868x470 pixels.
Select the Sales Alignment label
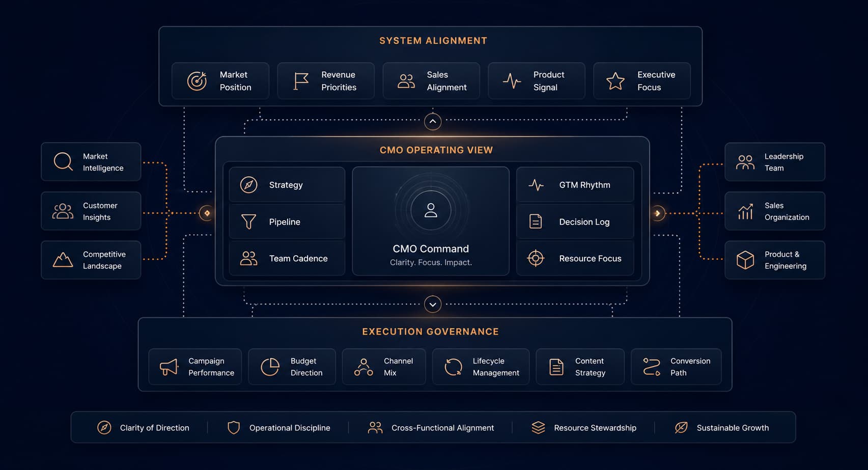click(446, 81)
